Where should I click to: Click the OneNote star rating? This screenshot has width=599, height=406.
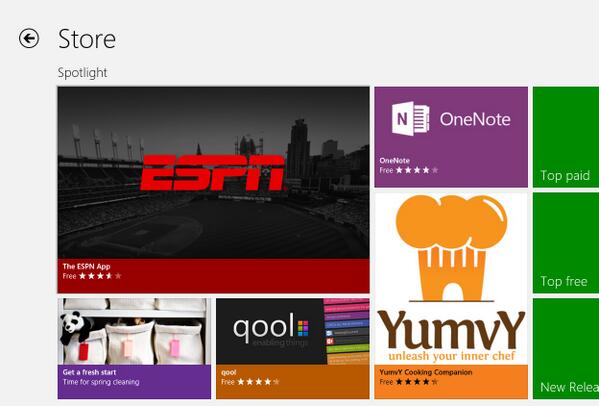point(417,170)
